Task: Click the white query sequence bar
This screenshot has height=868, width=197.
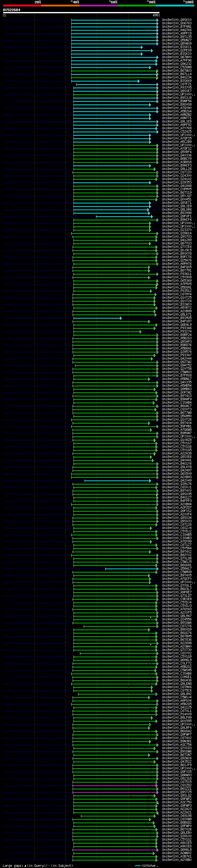Action: coord(81,13)
